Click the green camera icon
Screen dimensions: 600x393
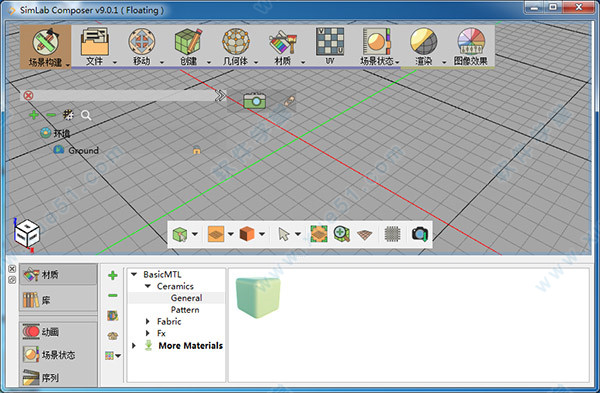click(x=254, y=101)
